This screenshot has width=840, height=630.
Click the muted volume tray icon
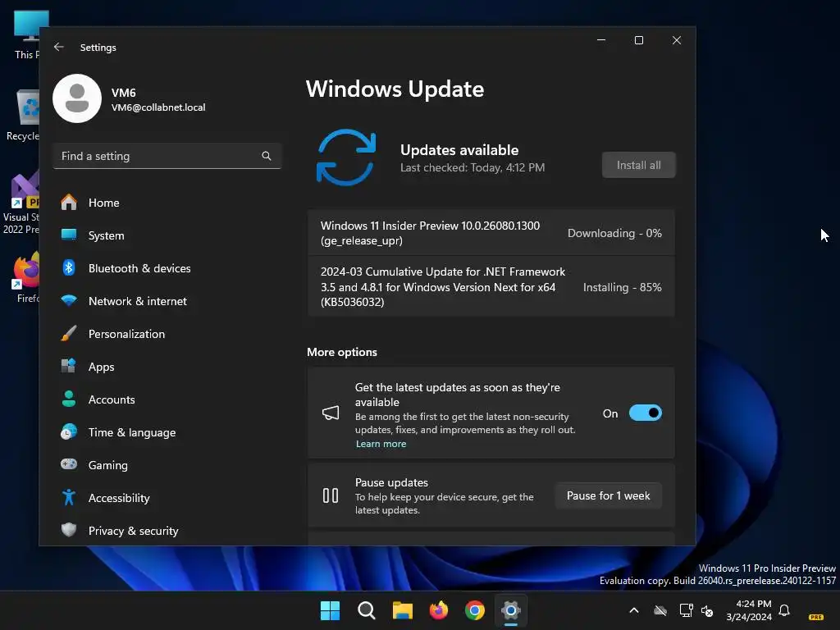707,610
